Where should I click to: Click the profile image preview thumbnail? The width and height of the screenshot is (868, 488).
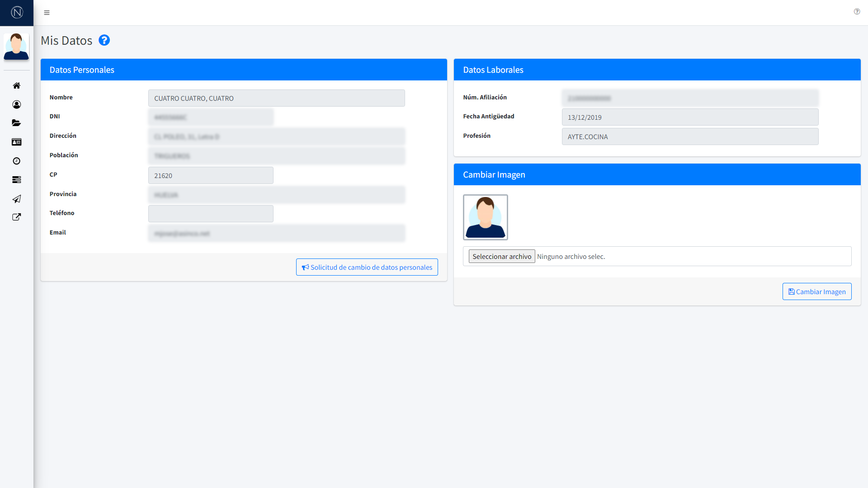click(x=485, y=217)
